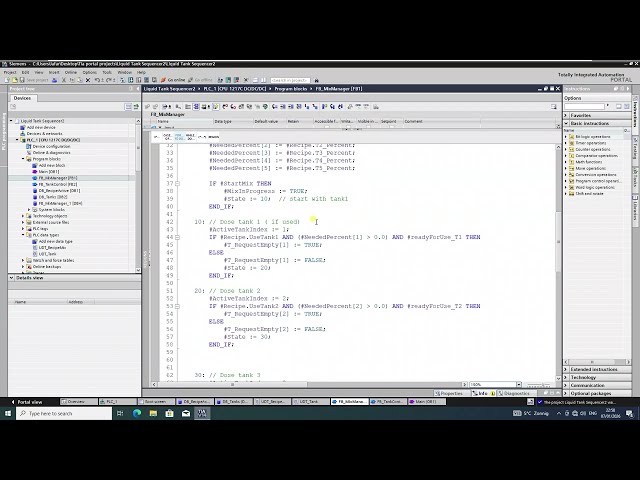This screenshot has height=480, width=640.
Task: Collapse the PLC data types folder
Action: pyautogui.click(x=23, y=235)
